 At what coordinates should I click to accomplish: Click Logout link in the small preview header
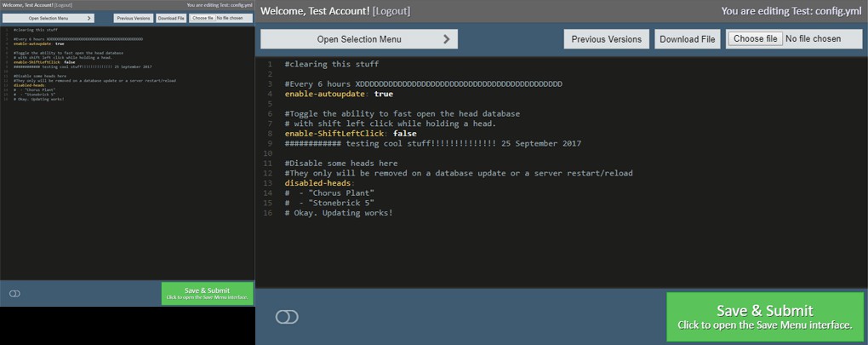tap(63, 6)
